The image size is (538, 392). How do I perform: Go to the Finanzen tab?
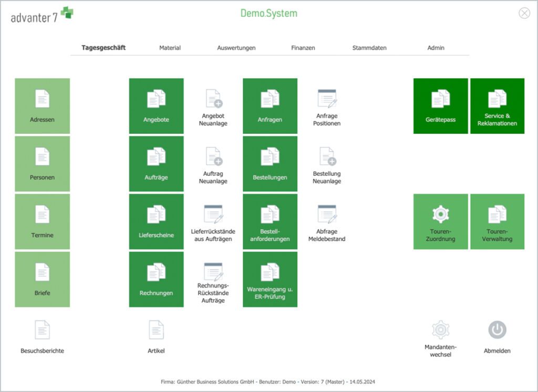tap(303, 48)
